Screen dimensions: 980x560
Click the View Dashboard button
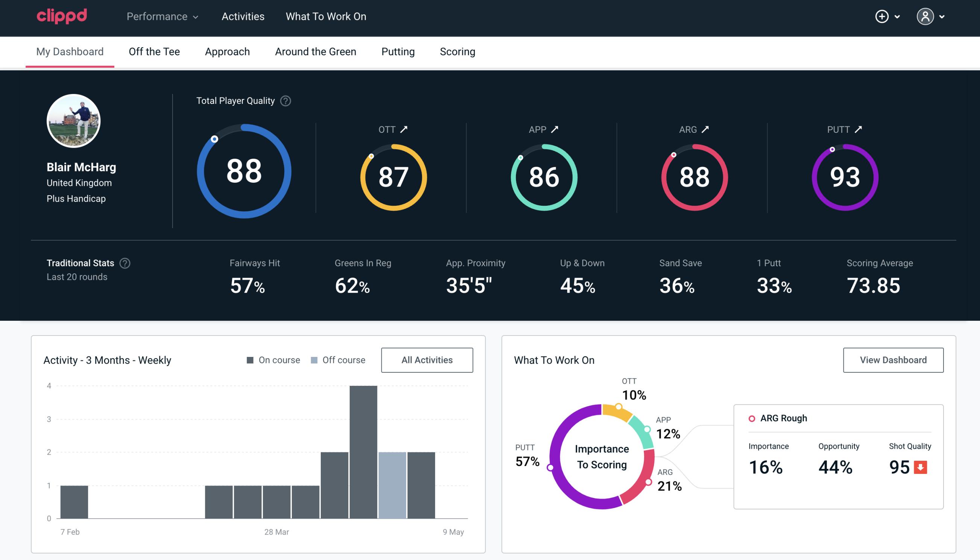pyautogui.click(x=893, y=360)
